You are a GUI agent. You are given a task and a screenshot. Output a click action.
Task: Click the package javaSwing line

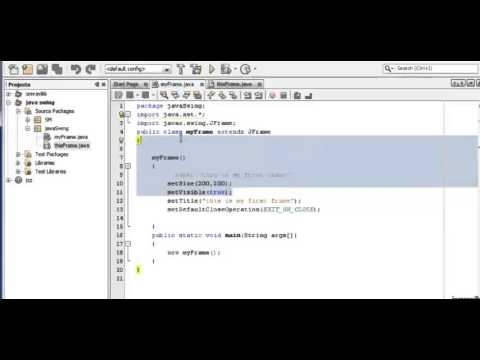coord(170,106)
